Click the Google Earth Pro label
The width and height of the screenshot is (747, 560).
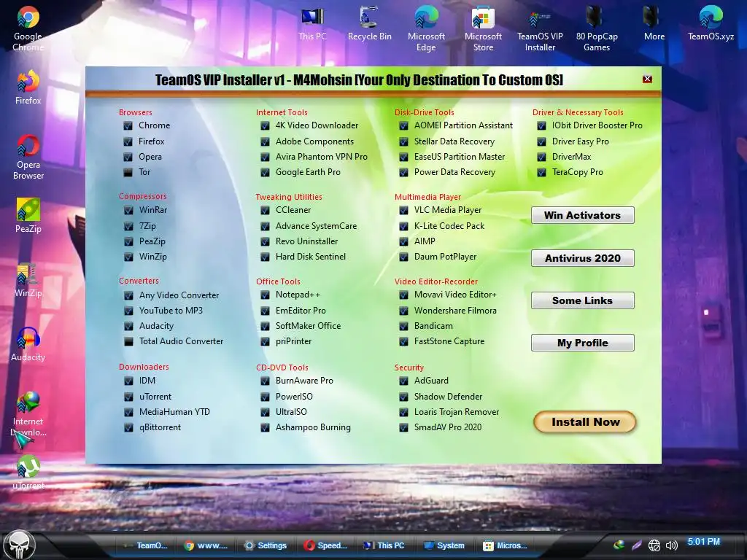pyautogui.click(x=308, y=172)
